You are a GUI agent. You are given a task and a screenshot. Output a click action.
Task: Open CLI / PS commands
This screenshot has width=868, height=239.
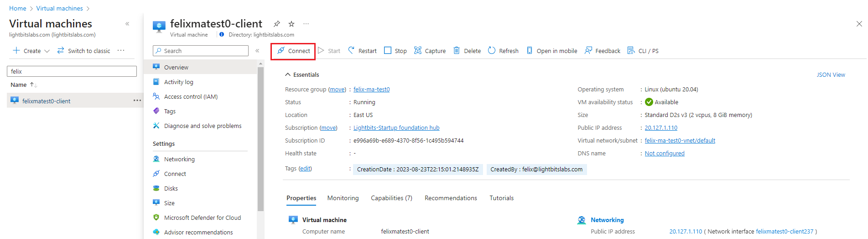[x=643, y=51]
